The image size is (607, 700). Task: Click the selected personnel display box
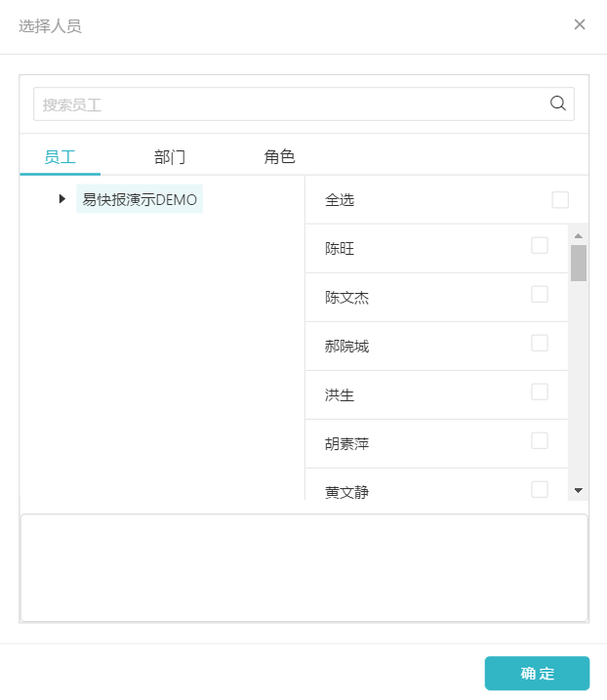click(x=303, y=568)
